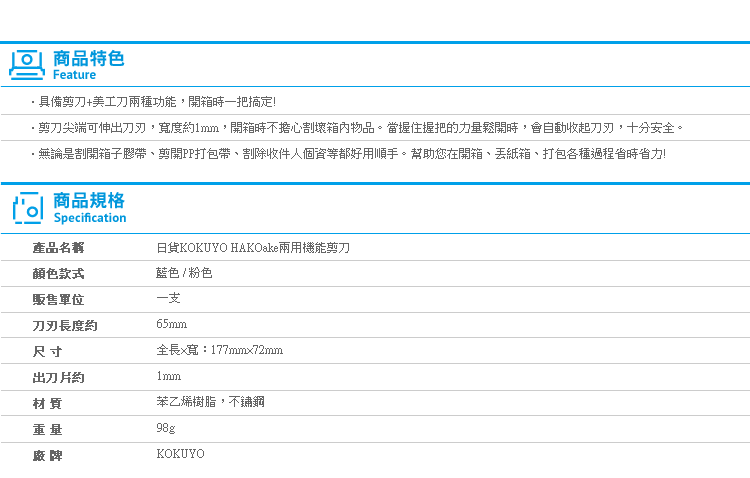Click the size value 177mmx72mm
The height and width of the screenshot is (478, 750).
point(220,350)
